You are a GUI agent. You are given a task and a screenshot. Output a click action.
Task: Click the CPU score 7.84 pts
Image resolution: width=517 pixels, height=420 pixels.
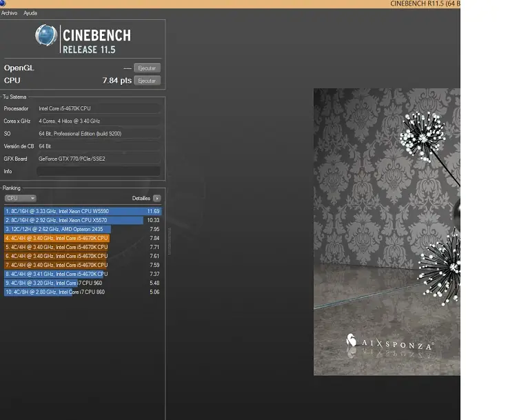click(116, 81)
